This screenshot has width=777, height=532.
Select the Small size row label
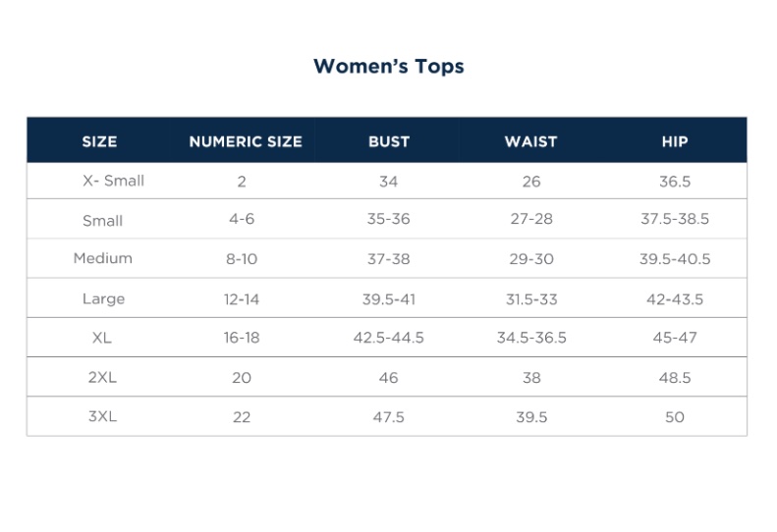pyautogui.click(x=103, y=221)
